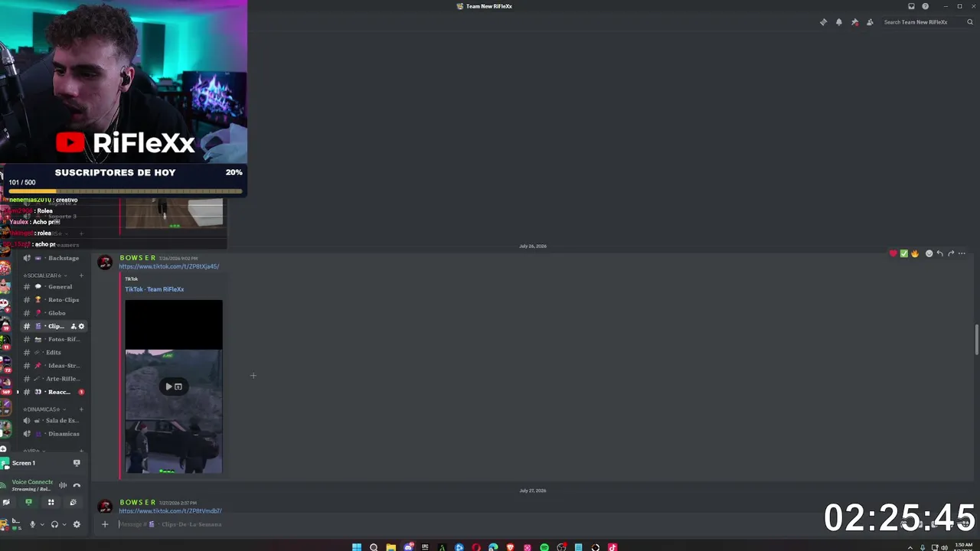Open the Arte-Rifle channel
980x551 pixels.
tap(54, 379)
